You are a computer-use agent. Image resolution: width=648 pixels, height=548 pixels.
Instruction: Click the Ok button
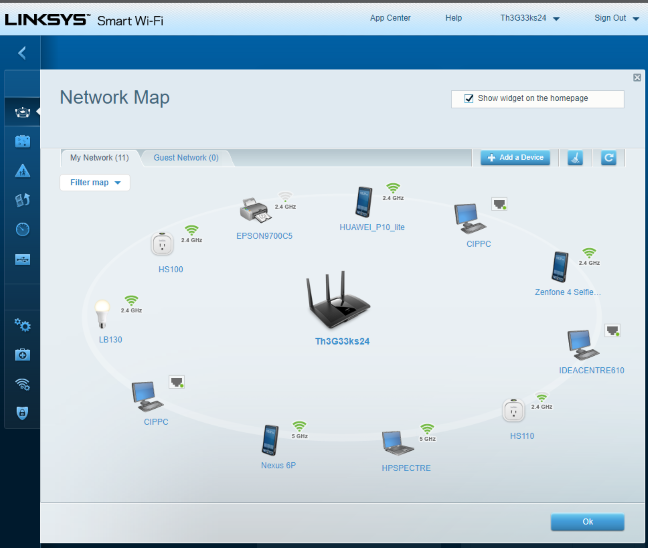coord(587,522)
